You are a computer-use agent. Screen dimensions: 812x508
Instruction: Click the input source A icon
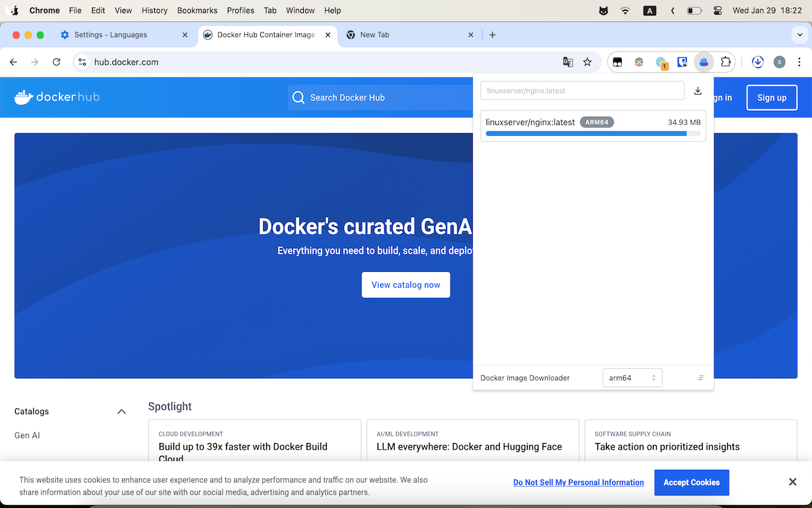click(x=650, y=10)
